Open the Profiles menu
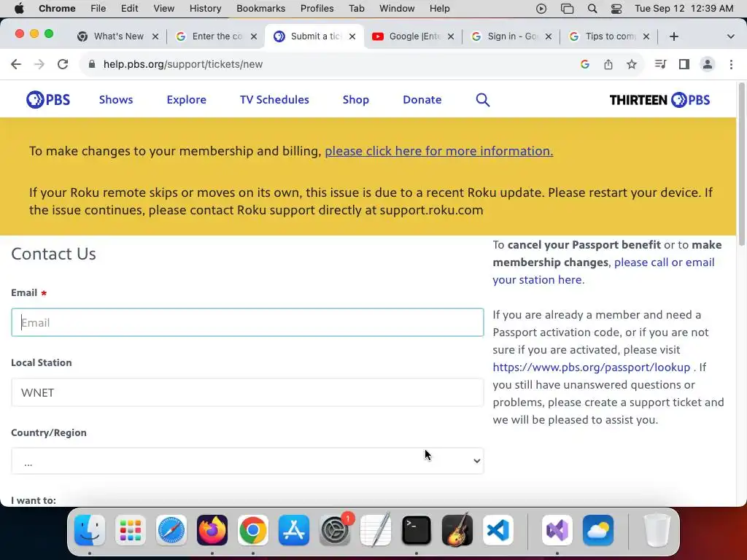The height and width of the screenshot is (560, 747). tap(317, 9)
